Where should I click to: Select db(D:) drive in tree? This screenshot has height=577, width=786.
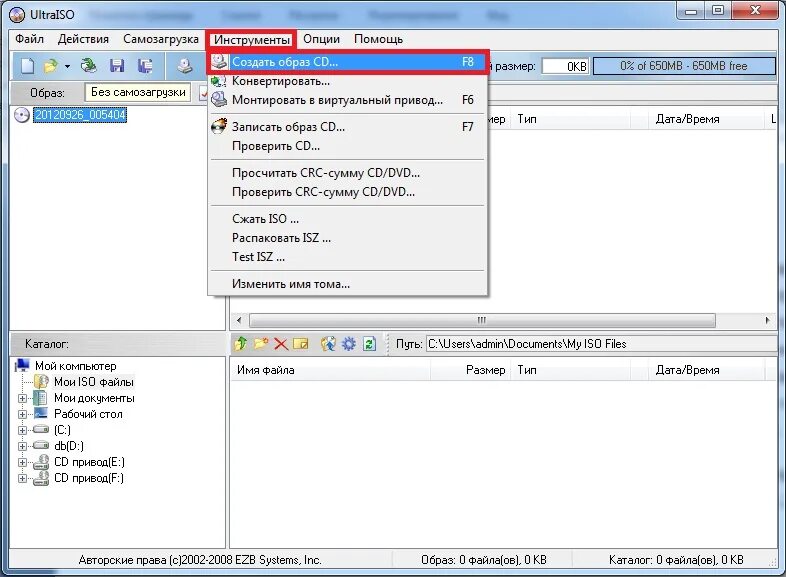(69, 446)
